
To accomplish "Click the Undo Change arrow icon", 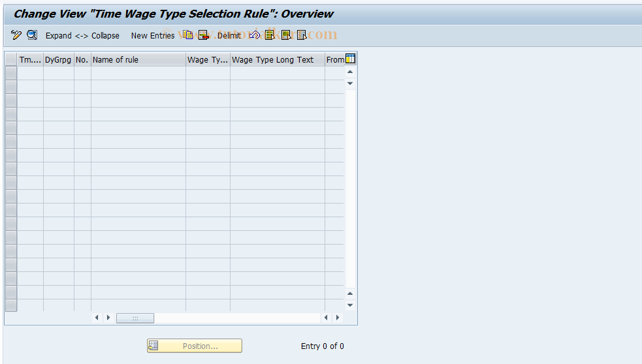I will pyautogui.click(x=254, y=35).
